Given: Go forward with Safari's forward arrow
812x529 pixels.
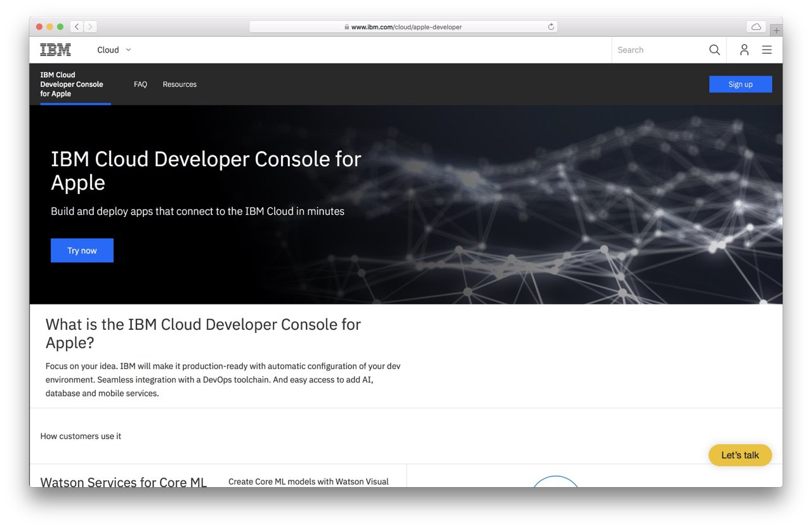Looking at the screenshot, I should click(90, 27).
